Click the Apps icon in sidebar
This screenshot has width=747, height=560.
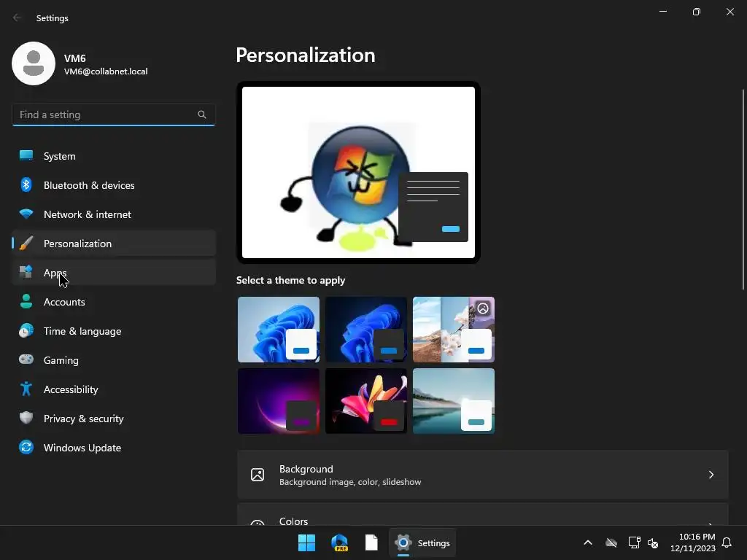click(26, 272)
